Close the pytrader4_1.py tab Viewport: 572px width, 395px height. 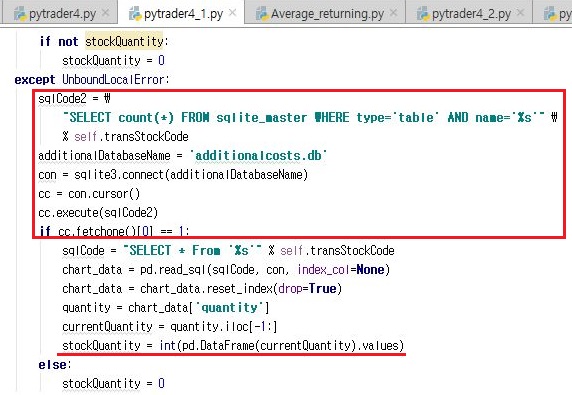pyautogui.click(x=232, y=13)
